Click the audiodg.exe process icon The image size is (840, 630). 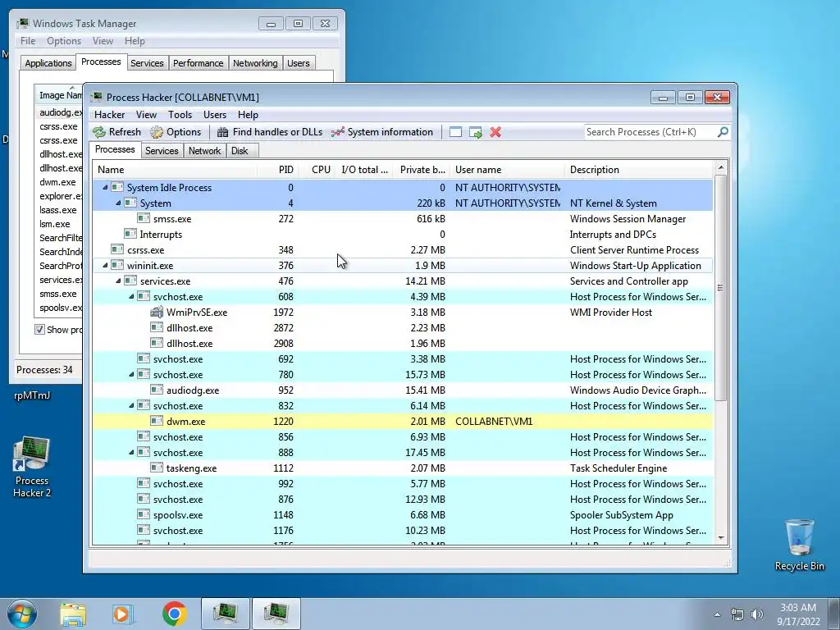pyautogui.click(x=157, y=390)
